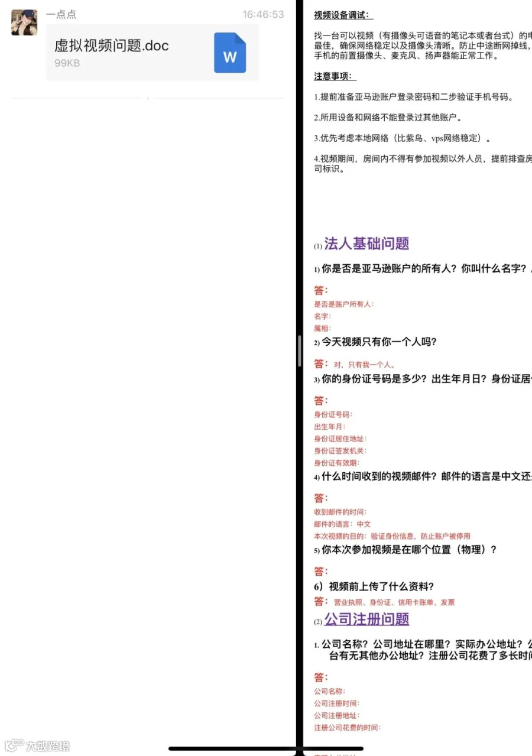
Task: Click the 公司注册地址 answer line
Action: (336, 715)
